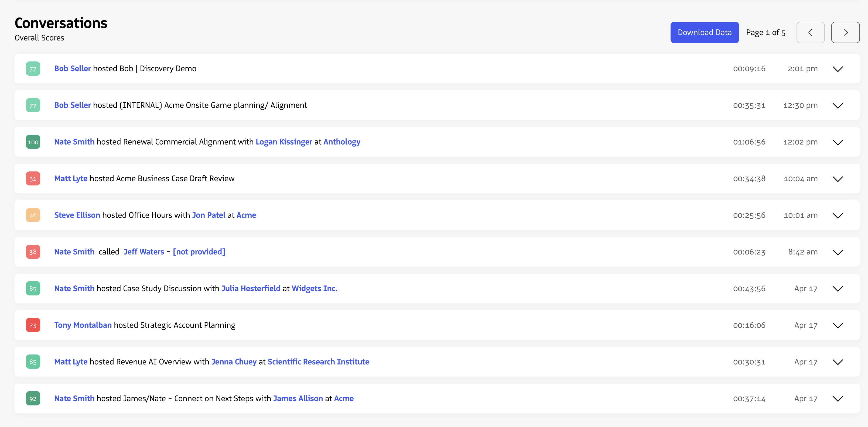Click score badge 77 for Discovery Demo

(33, 69)
